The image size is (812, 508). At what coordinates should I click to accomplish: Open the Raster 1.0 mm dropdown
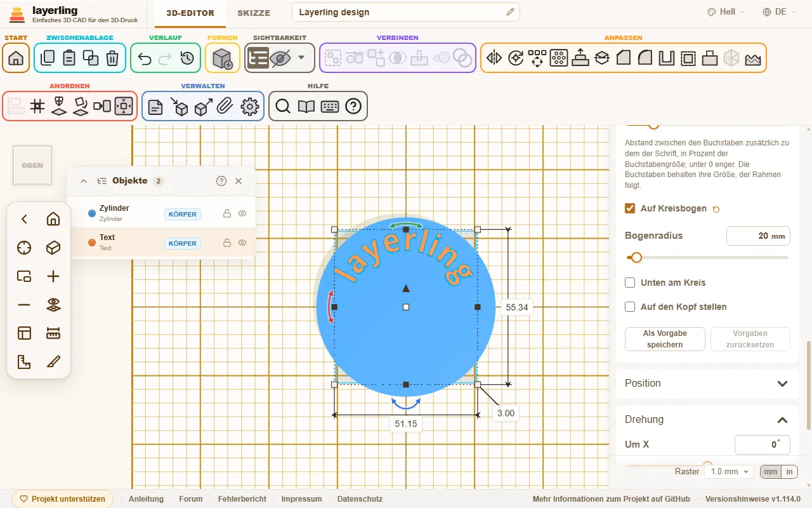pos(730,472)
